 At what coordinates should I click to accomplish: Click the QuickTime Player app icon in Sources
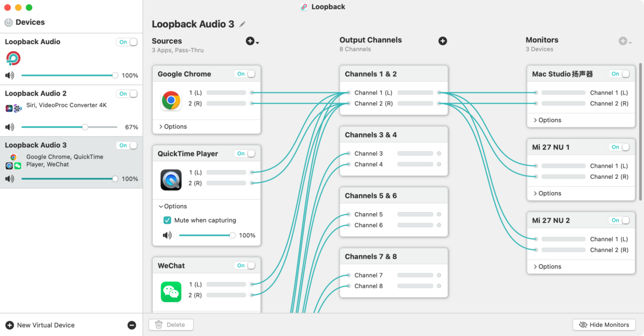pos(171,179)
